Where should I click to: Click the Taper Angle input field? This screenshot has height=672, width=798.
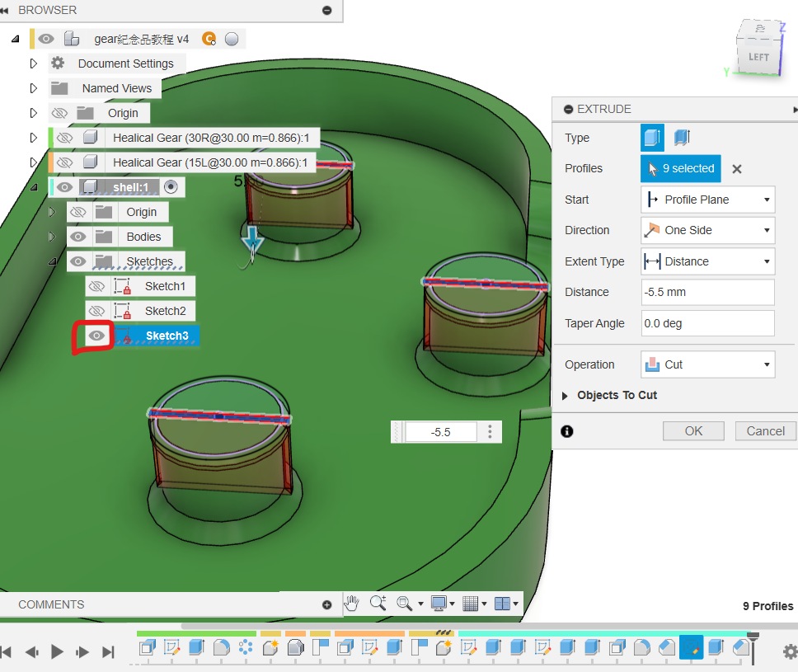click(x=707, y=323)
